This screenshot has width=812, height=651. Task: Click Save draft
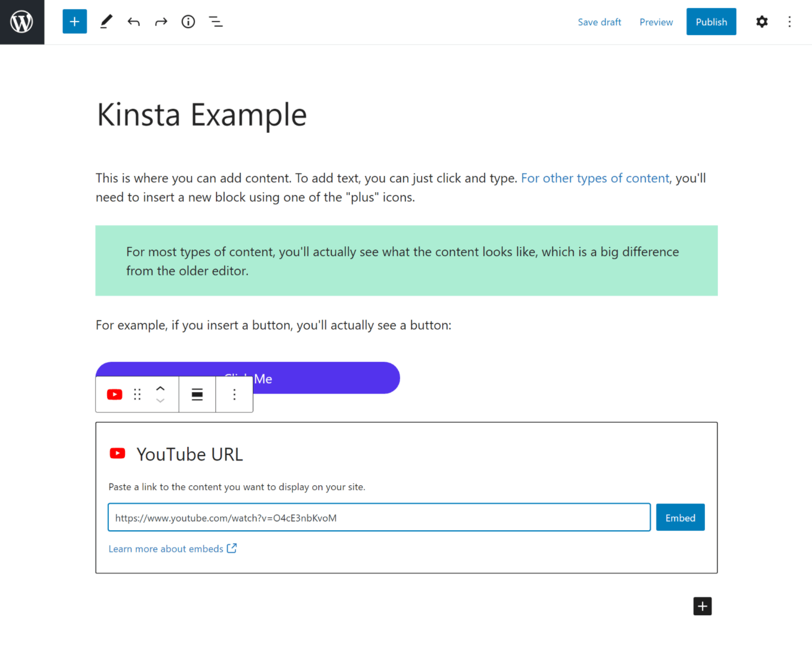tap(599, 22)
